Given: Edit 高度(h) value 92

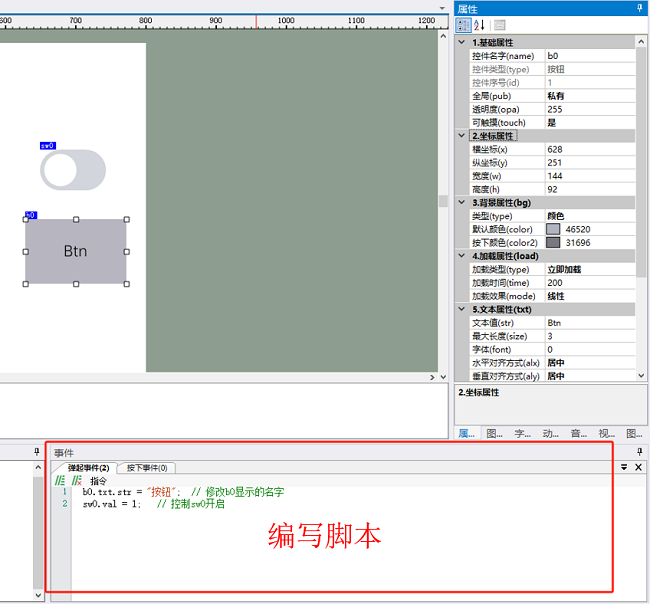Looking at the screenshot, I should click(x=590, y=189).
